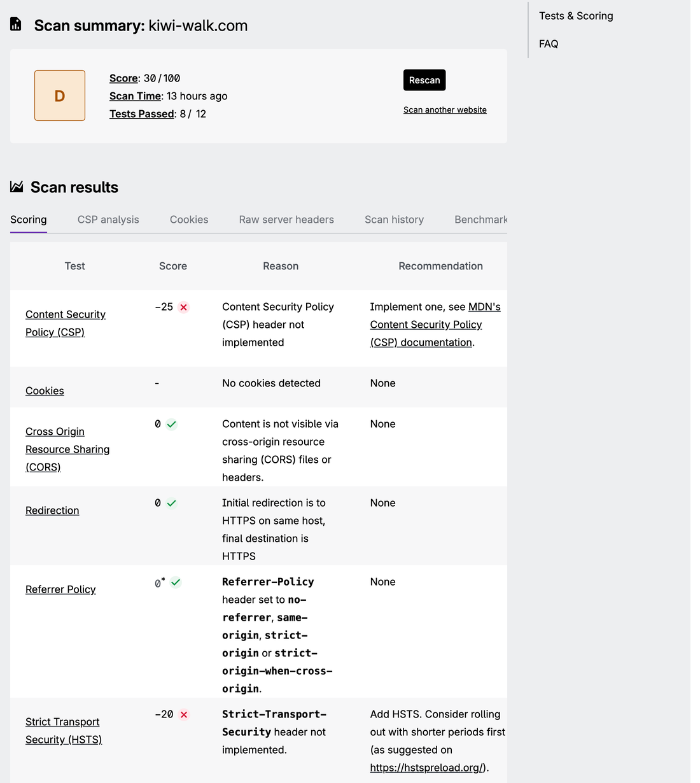
Task: Open the Scan Time label link
Action: tap(135, 96)
